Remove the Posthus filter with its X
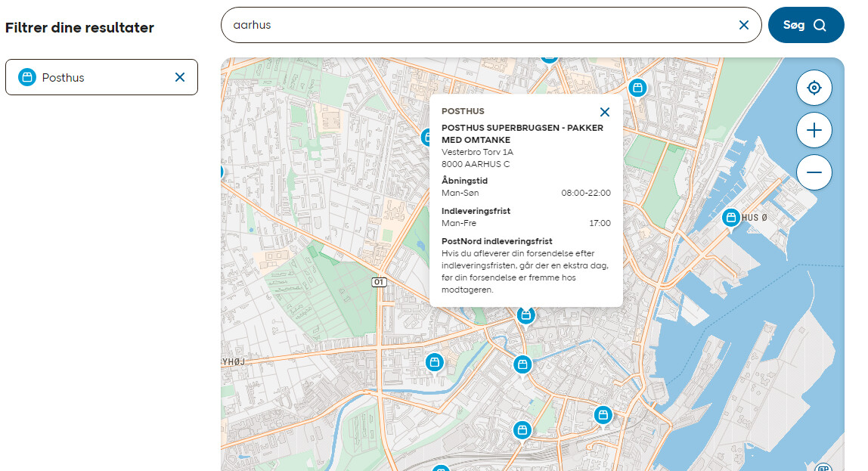Image resolution: width=868 pixels, height=471 pixels. [x=180, y=77]
